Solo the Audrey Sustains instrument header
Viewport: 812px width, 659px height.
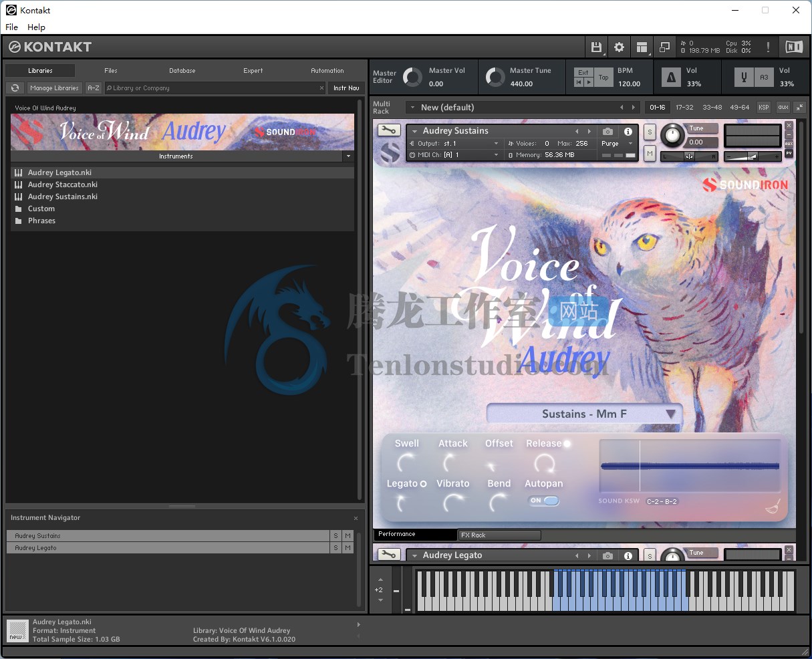(650, 132)
